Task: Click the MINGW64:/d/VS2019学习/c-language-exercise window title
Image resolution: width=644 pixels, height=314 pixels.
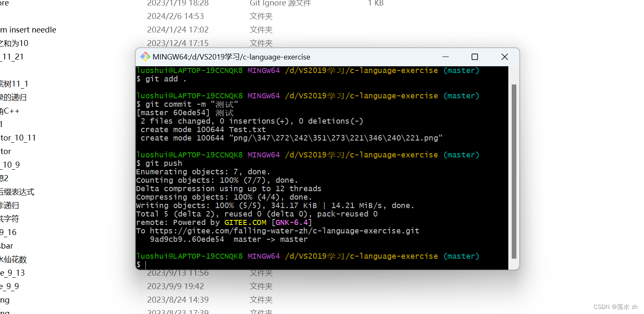Action: coord(231,57)
